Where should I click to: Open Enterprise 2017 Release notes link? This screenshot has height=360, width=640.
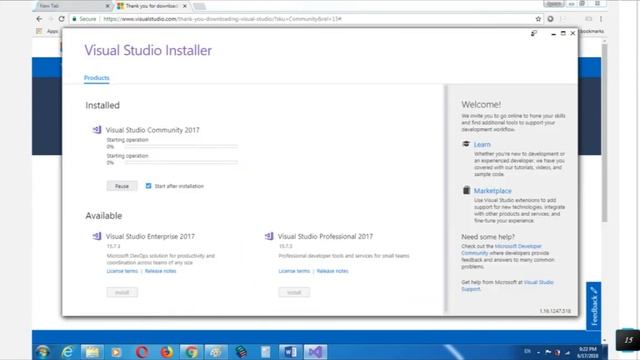[x=160, y=271]
